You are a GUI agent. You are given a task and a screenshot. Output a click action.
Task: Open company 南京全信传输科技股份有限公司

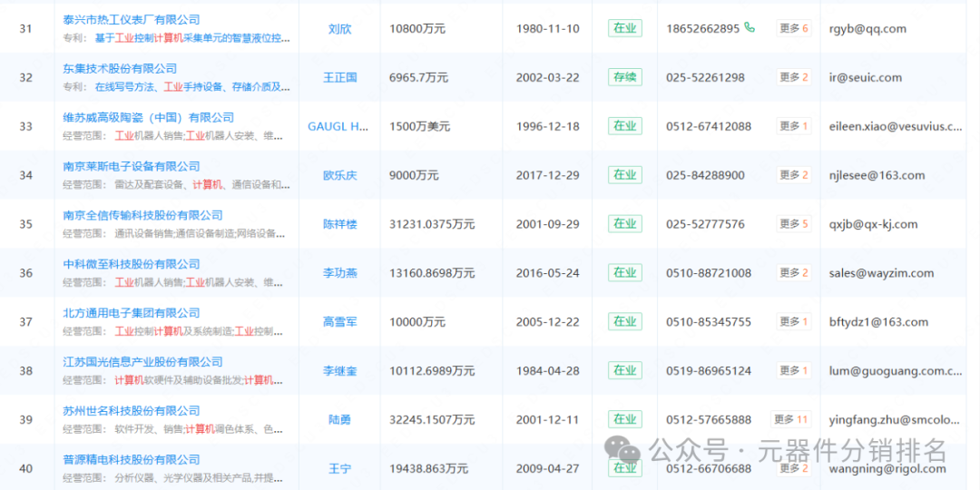click(142, 215)
